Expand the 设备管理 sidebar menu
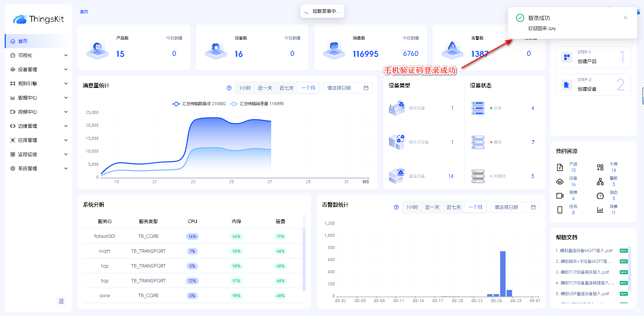 coord(39,69)
